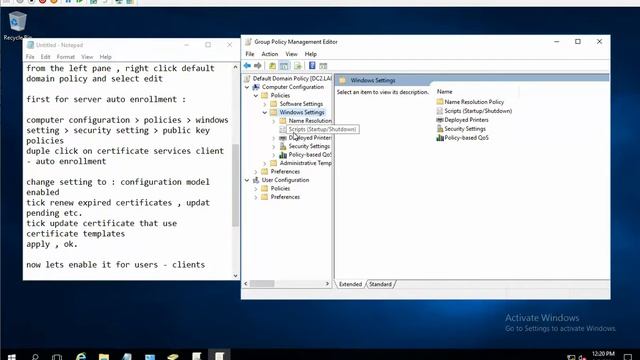Viewport: 640px width, 360px height.
Task: Click the Up One Level folder toolbar icon
Action: point(272,66)
